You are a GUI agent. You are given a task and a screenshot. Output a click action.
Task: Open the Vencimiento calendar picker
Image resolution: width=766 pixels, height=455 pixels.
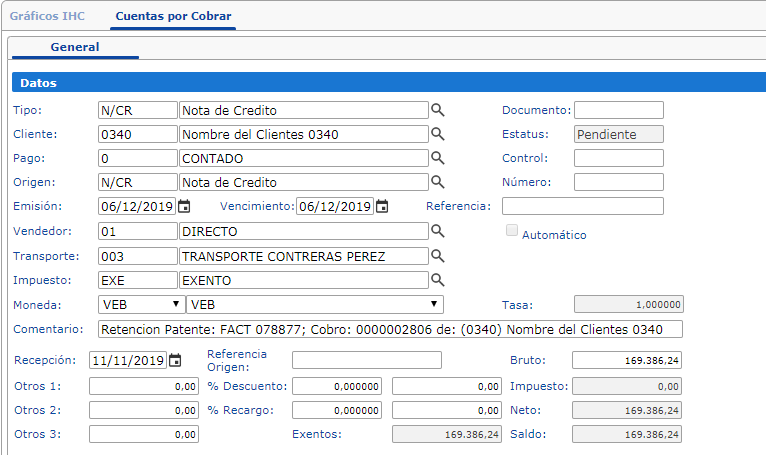382,207
